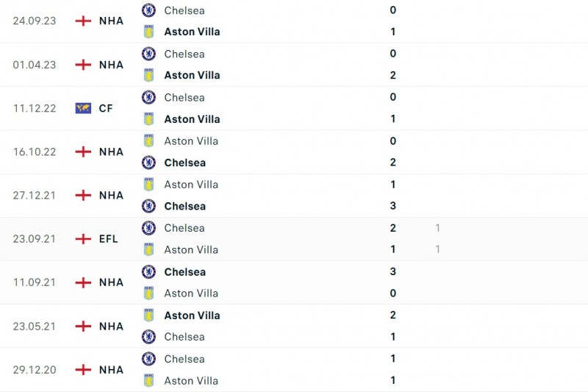Click Chelsea crest in 27.12.21 match
Image resolution: width=588 pixels, height=392 pixels.
point(148,206)
